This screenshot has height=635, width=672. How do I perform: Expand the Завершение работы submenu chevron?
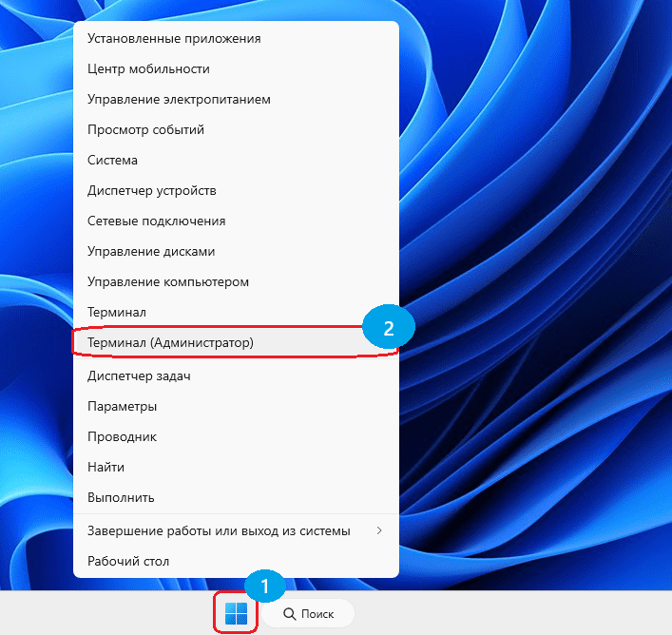[379, 530]
